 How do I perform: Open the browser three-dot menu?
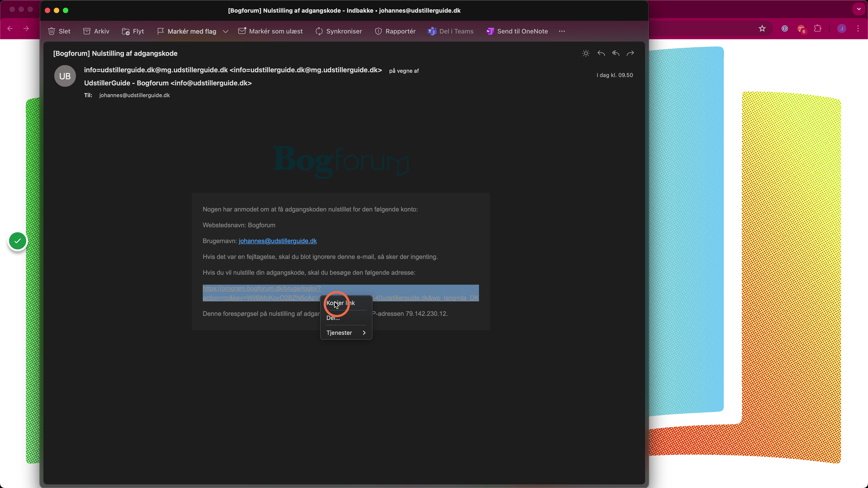click(x=858, y=29)
